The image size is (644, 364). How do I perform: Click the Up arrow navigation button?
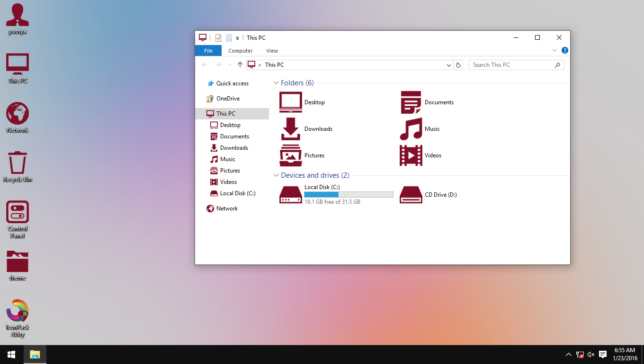pyautogui.click(x=240, y=65)
